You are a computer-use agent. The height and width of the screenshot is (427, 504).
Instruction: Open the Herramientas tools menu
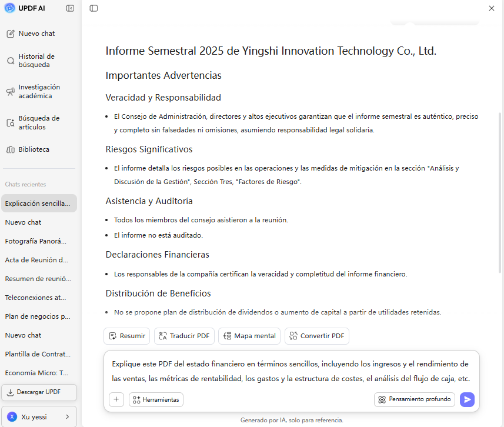(156, 399)
